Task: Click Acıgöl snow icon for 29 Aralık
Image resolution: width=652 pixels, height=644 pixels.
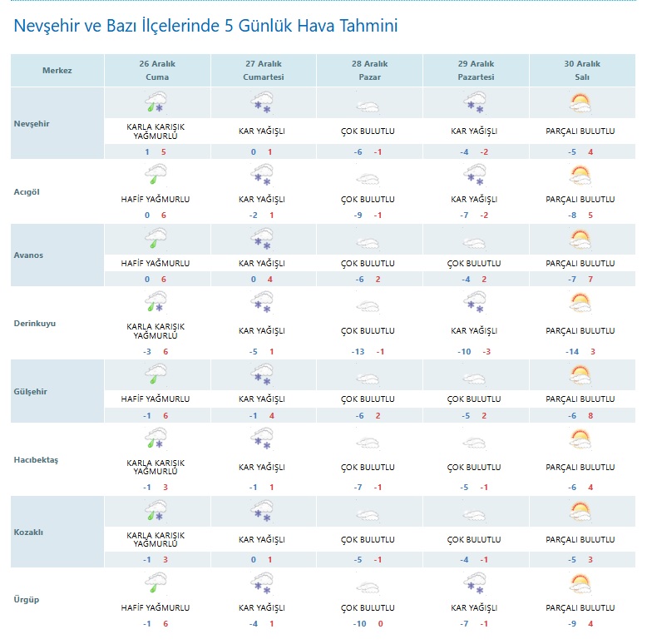Action: (475, 175)
